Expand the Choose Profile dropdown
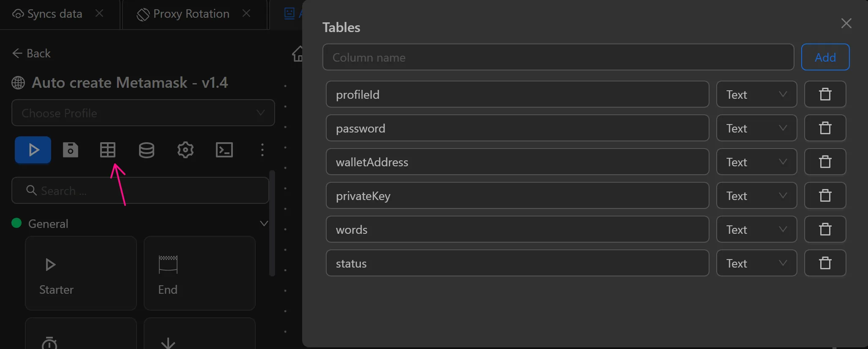 pyautogui.click(x=143, y=113)
